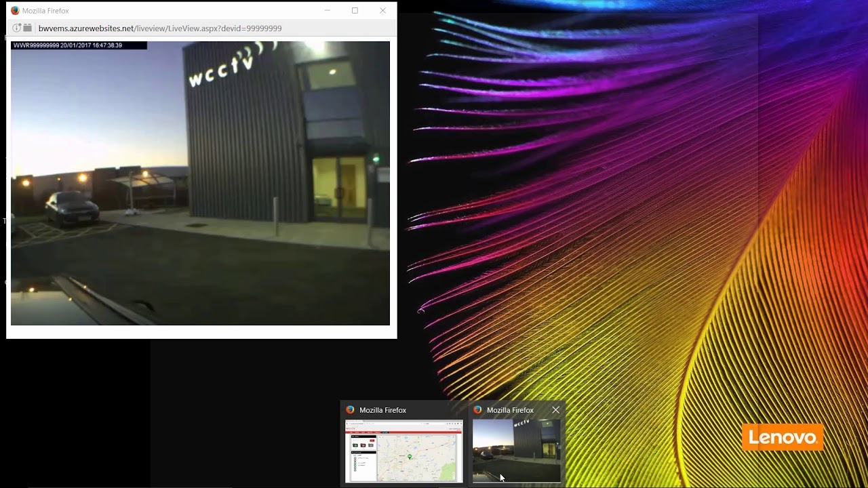Click the Firefox icon on the map preview header
The height and width of the screenshot is (488, 868).
pyautogui.click(x=350, y=410)
